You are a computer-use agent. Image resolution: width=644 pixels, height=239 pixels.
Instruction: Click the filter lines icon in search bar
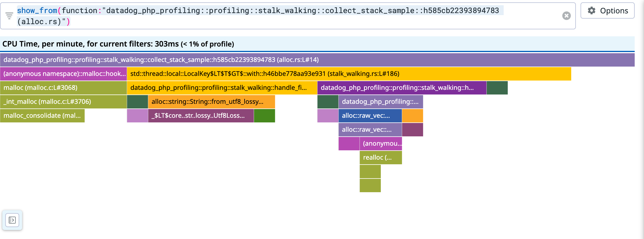tap(9, 16)
